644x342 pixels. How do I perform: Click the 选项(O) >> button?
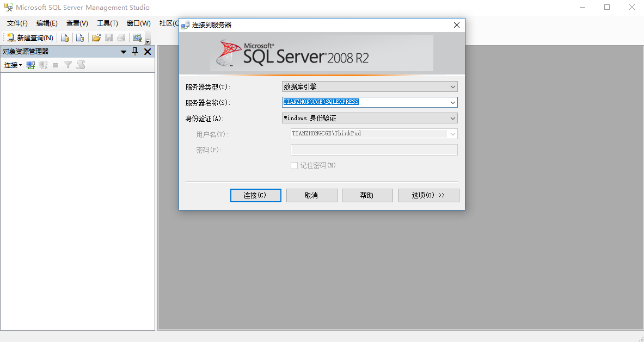[x=428, y=195]
